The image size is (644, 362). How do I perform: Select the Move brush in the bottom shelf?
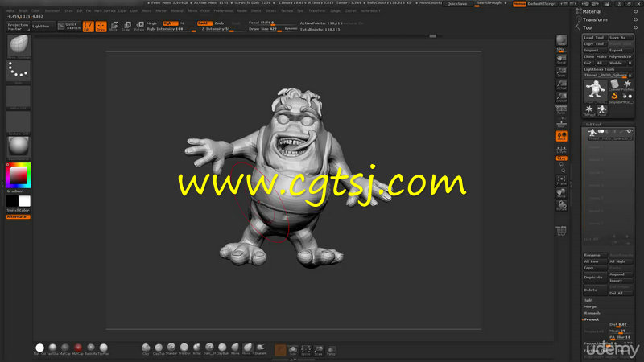(235, 348)
